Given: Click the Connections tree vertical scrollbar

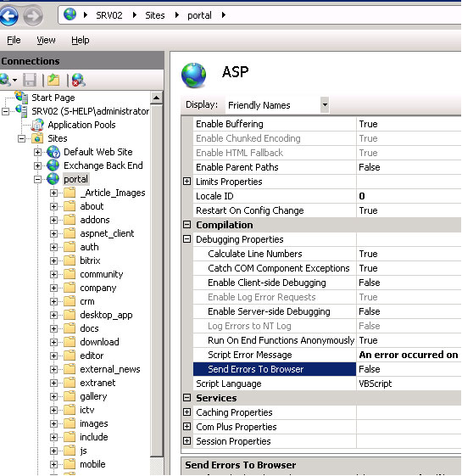Looking at the screenshot, I should click(156, 280).
